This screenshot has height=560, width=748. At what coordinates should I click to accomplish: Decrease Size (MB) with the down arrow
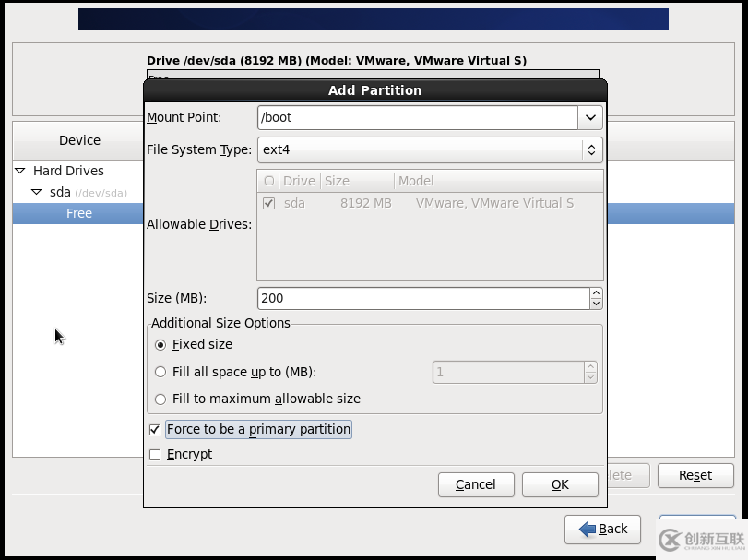[597, 304]
